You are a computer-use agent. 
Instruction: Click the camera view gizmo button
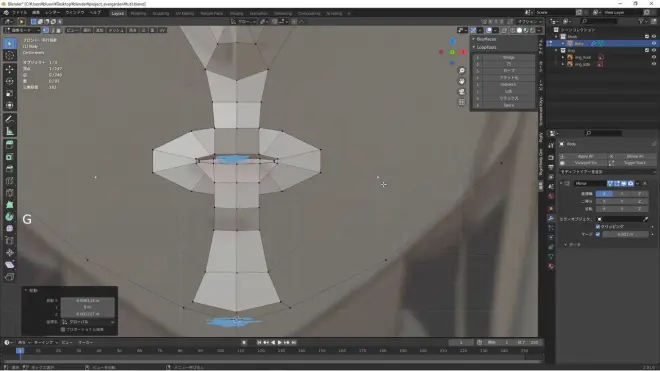[x=462, y=92]
